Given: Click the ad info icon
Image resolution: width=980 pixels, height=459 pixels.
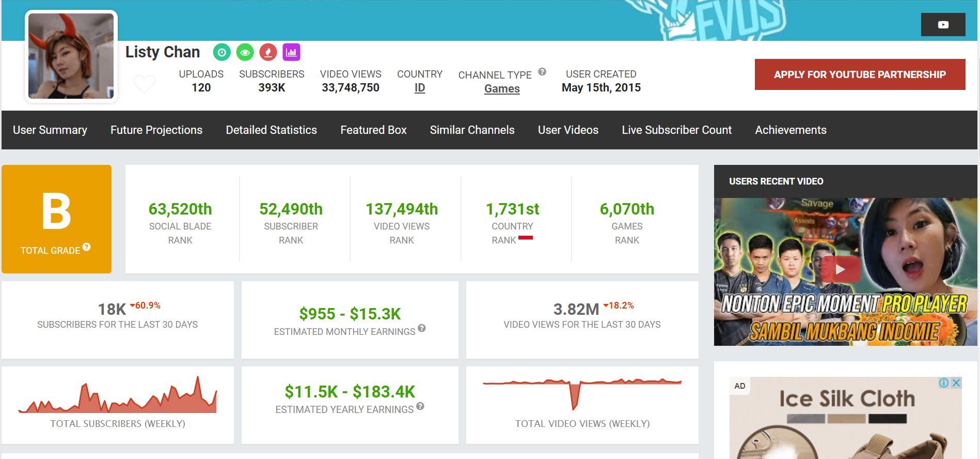Looking at the screenshot, I should (944, 383).
